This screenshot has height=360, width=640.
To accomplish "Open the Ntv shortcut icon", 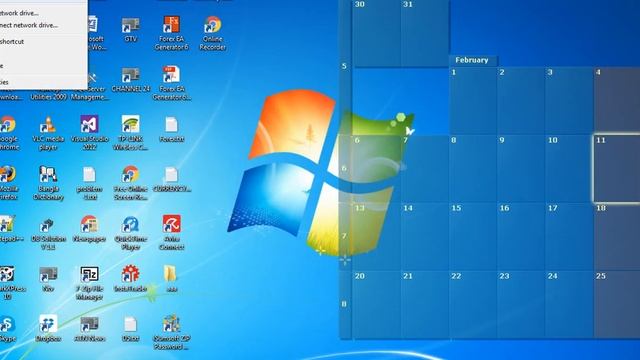I will point(48,278).
